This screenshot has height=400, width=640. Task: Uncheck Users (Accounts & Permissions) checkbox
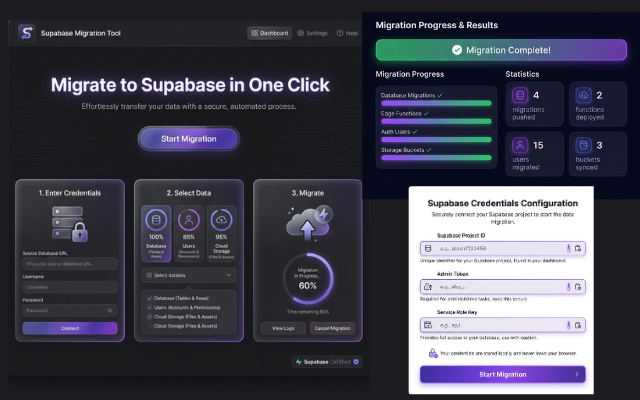tap(149, 307)
